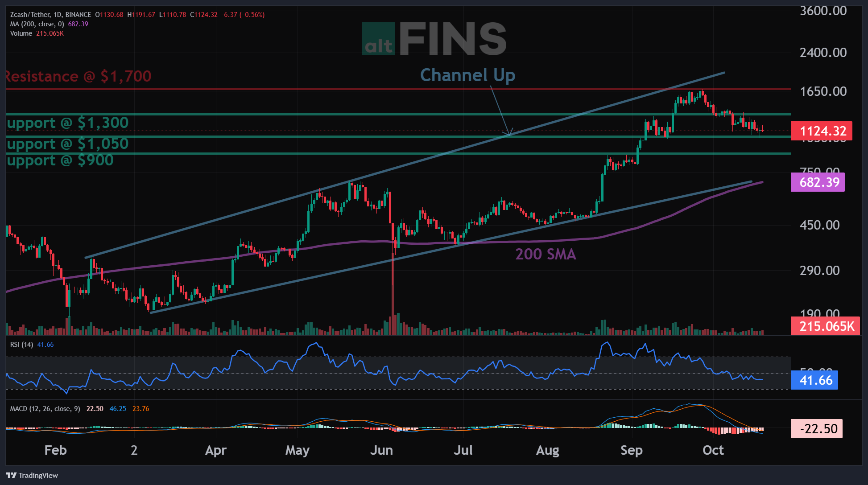868x485 pixels.
Task: Click the -46.25 MACD legend value
Action: click(x=117, y=409)
